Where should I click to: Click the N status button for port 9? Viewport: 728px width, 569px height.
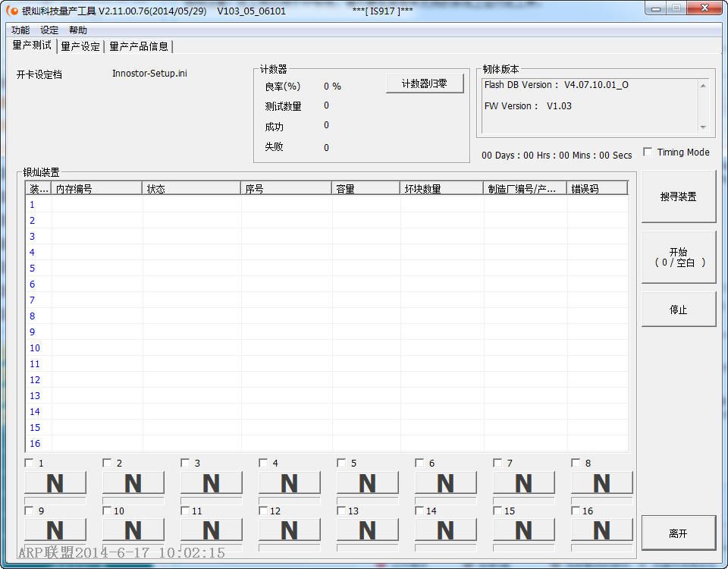[x=55, y=530]
